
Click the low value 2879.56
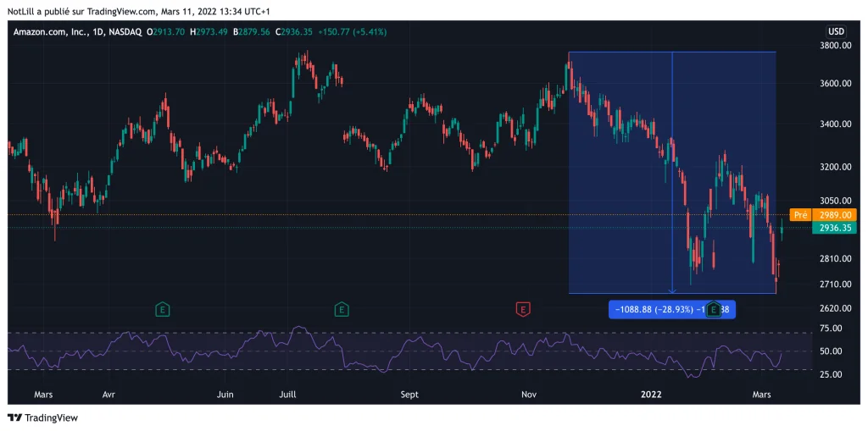254,32
